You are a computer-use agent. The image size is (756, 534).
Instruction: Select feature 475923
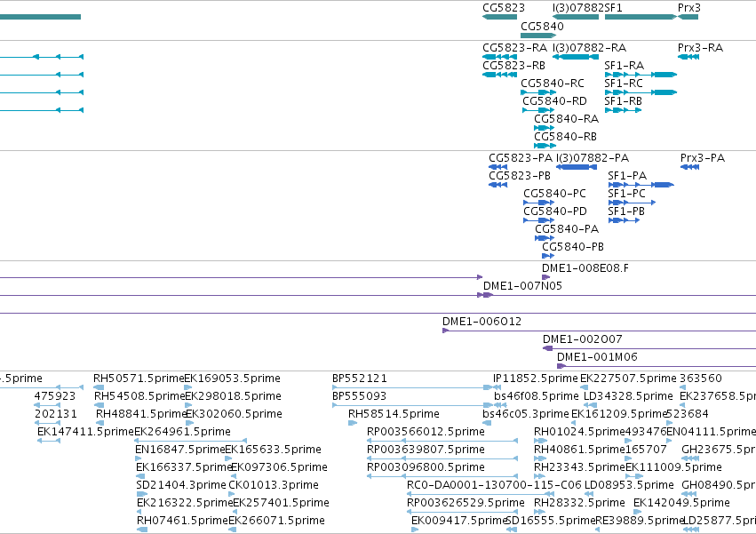tap(47, 405)
